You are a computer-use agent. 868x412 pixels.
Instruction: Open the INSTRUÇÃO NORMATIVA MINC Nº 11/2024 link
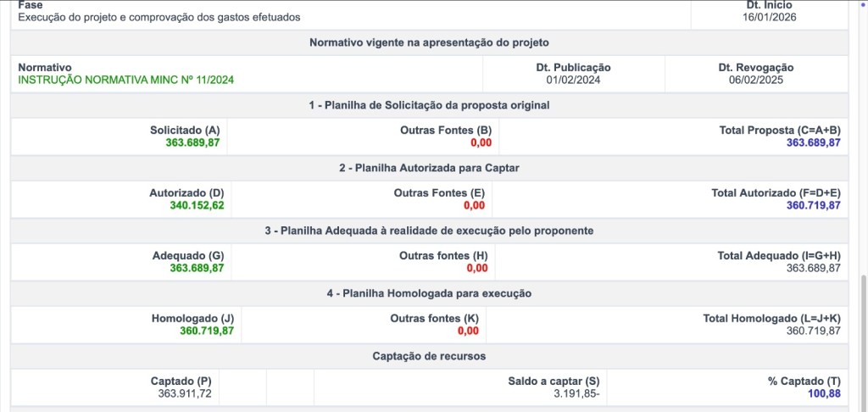point(125,81)
